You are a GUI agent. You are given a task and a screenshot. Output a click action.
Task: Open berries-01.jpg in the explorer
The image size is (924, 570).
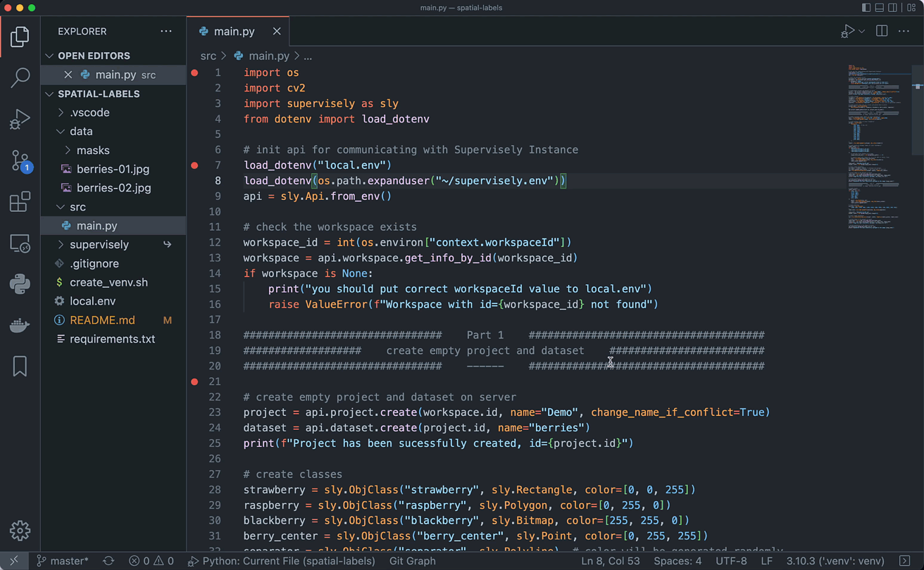[113, 169]
